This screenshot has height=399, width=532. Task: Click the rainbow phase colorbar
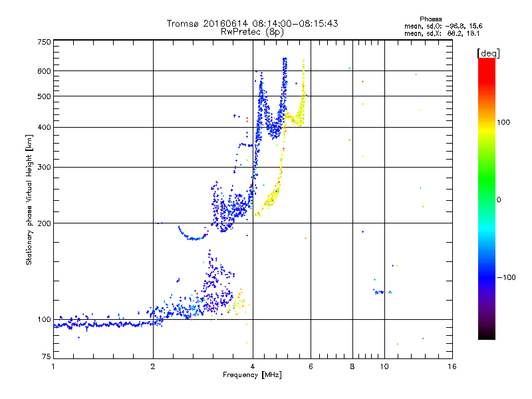pos(487,198)
